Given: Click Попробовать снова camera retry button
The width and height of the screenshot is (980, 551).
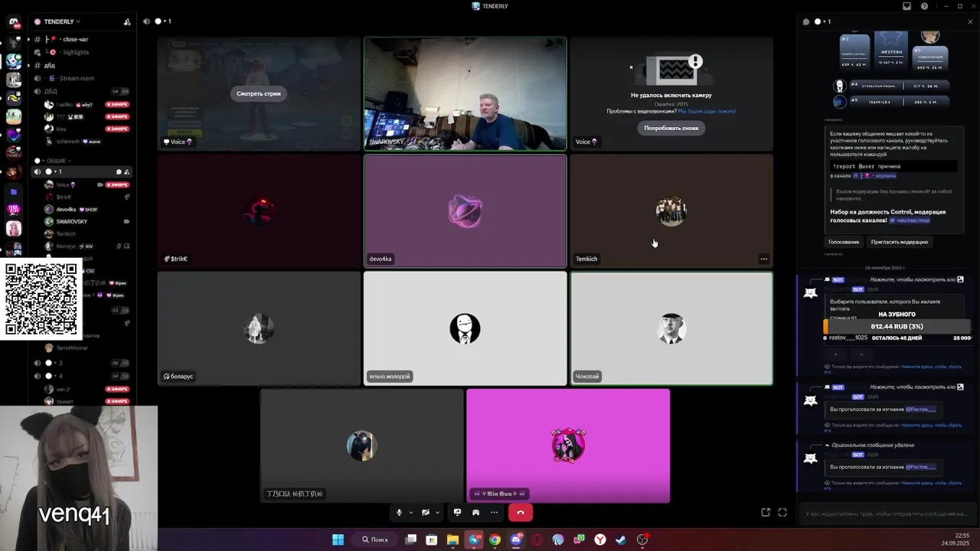Looking at the screenshot, I should 671,128.
